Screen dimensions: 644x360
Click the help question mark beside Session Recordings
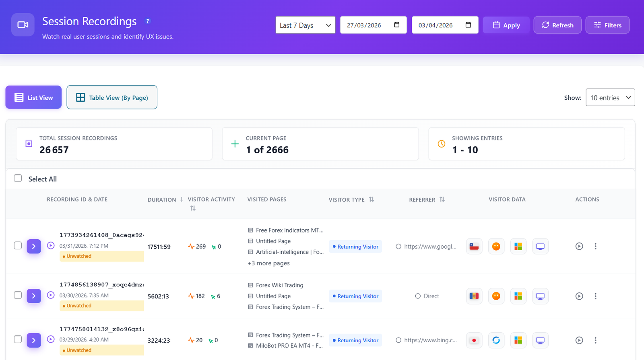(x=148, y=21)
